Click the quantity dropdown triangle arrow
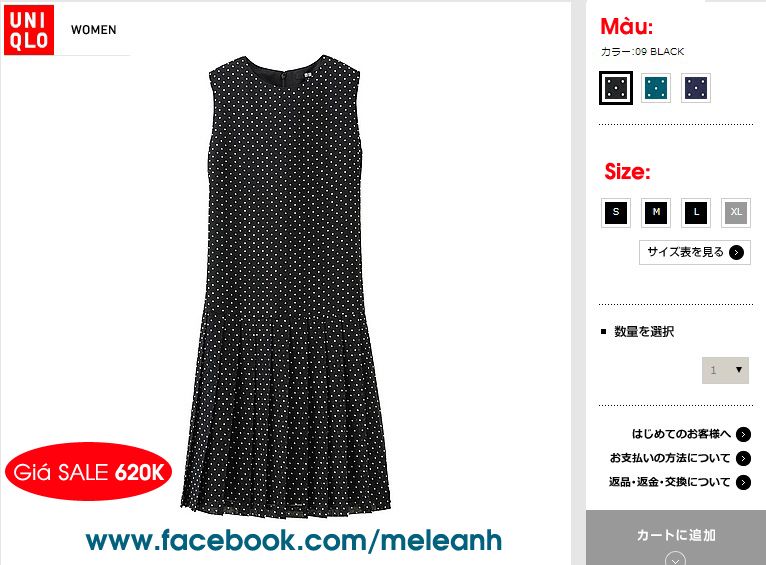The height and width of the screenshot is (565, 766). pos(739,370)
